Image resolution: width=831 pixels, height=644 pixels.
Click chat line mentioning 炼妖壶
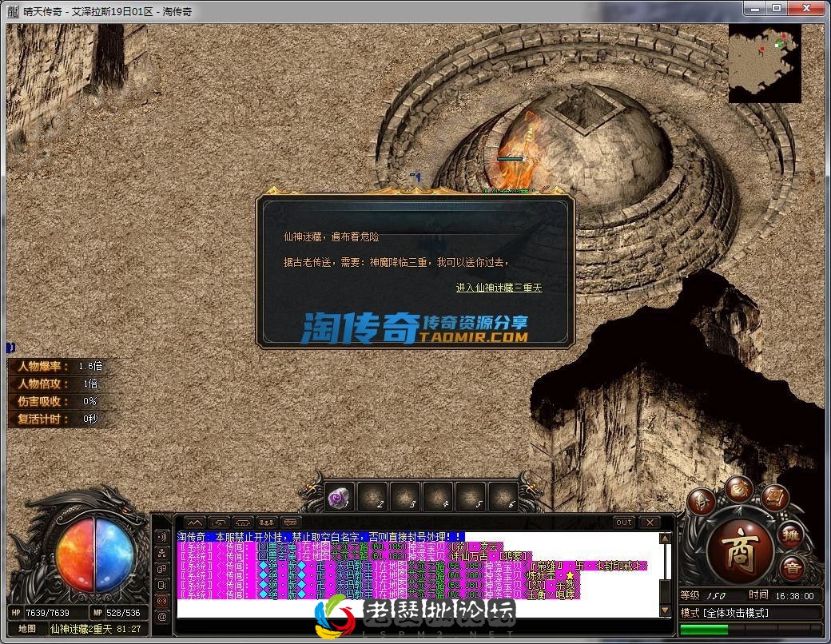click(x=378, y=575)
